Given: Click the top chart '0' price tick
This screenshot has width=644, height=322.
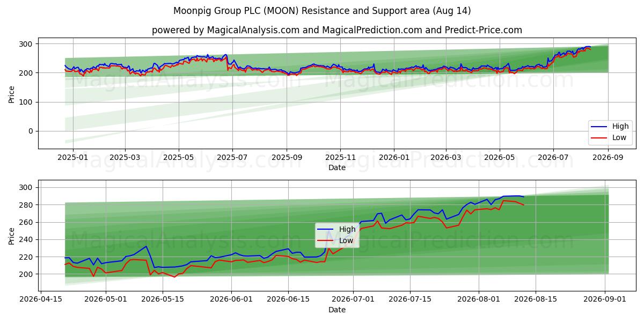Looking at the screenshot, I should (x=32, y=131).
